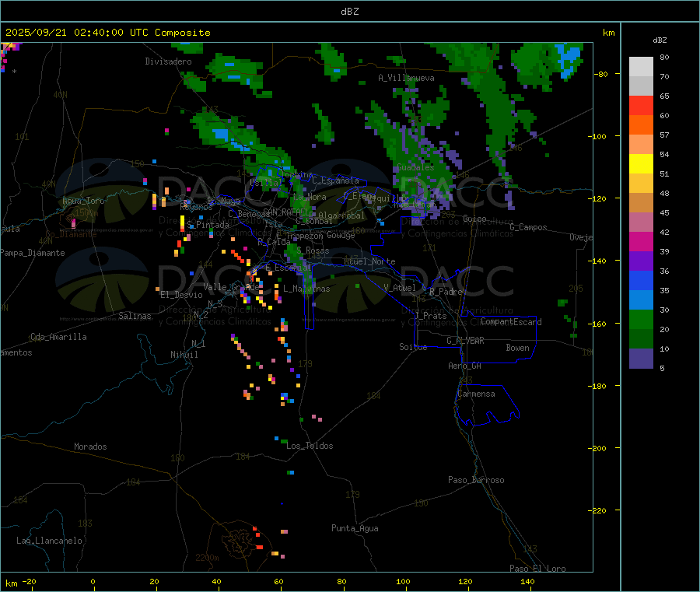Viewport: 700px width, 592px height.
Task: Click the dBZ title at top
Action: [349, 12]
